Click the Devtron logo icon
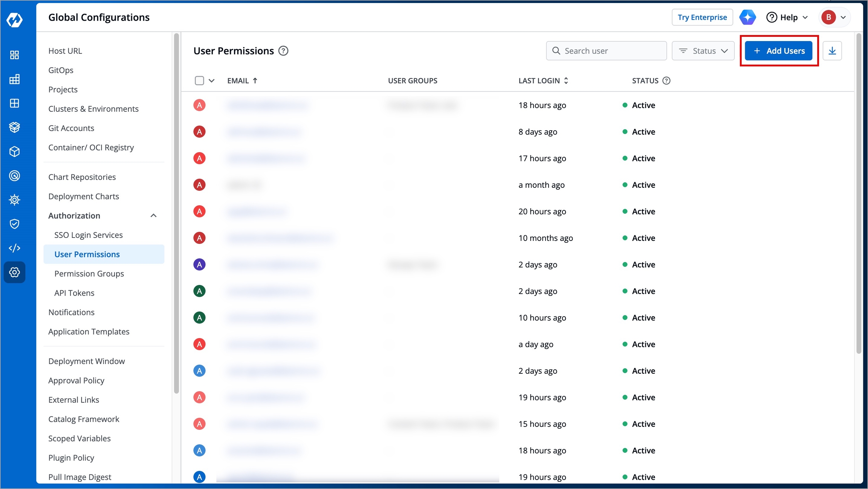This screenshot has width=868, height=489. pos(14,20)
